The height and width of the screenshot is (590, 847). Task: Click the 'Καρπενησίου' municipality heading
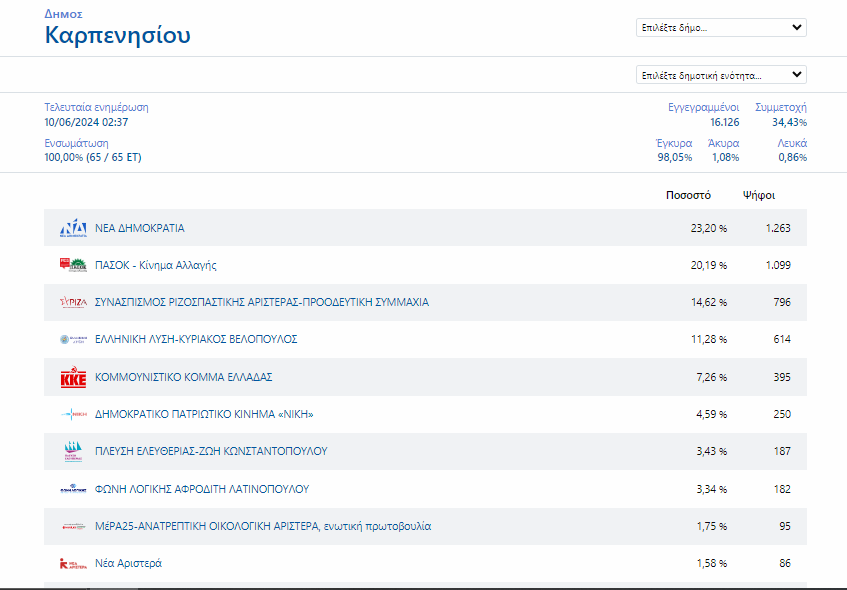(117, 35)
